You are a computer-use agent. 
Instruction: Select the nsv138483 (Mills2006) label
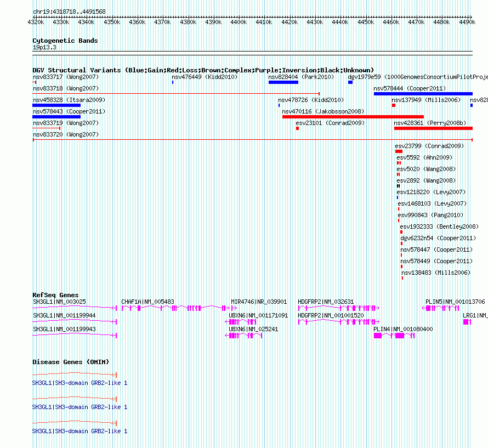coord(436,273)
